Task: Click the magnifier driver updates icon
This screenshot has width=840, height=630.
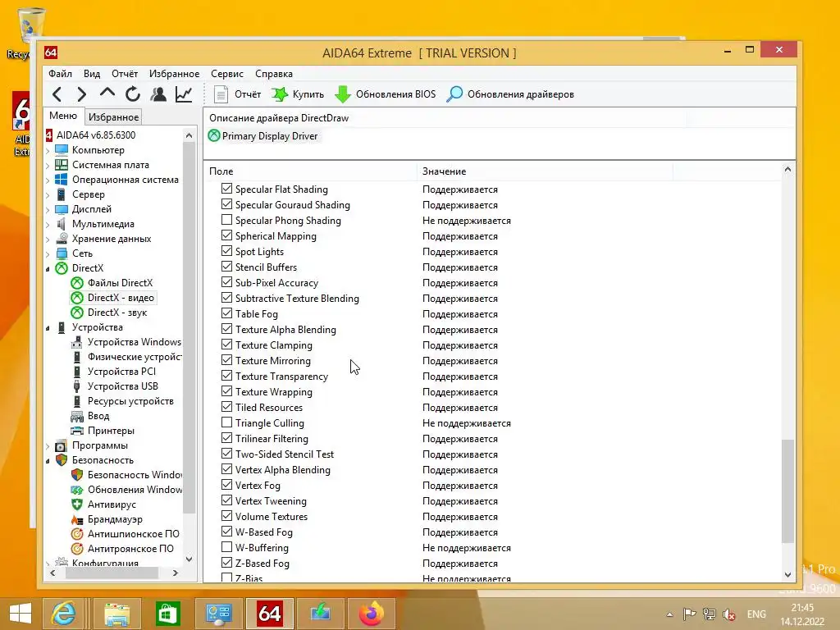Action: [x=454, y=94]
